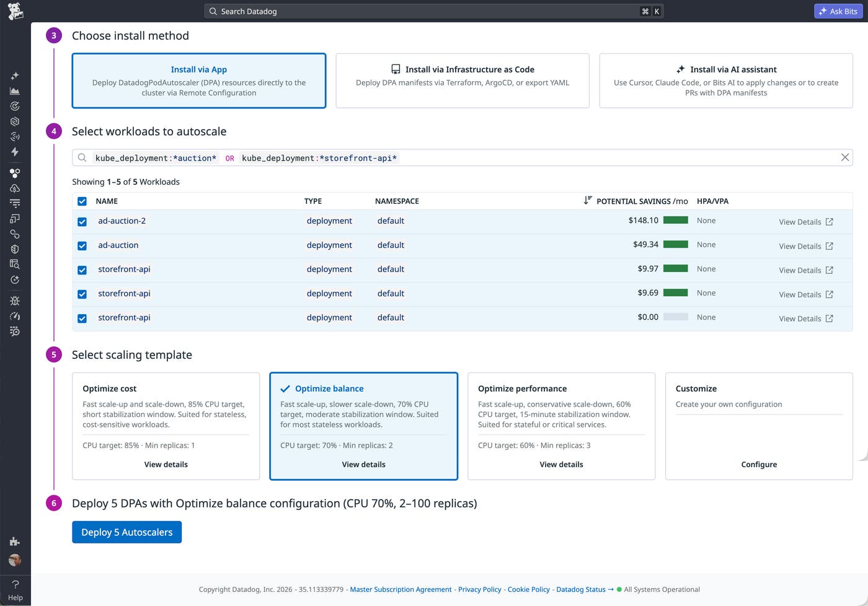Click the lightning bolt sidebar icon
868x606 pixels.
point(15,152)
